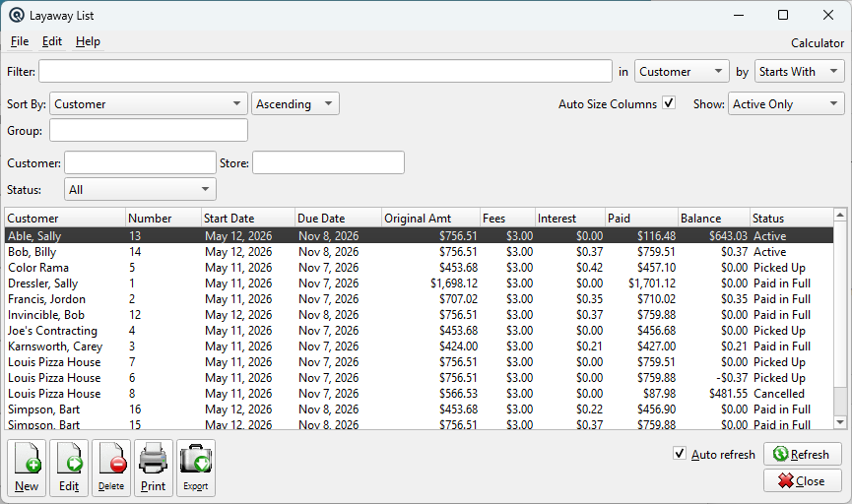Click the $424.00 original amount cell
This screenshot has height=504, width=852.
pos(459,346)
